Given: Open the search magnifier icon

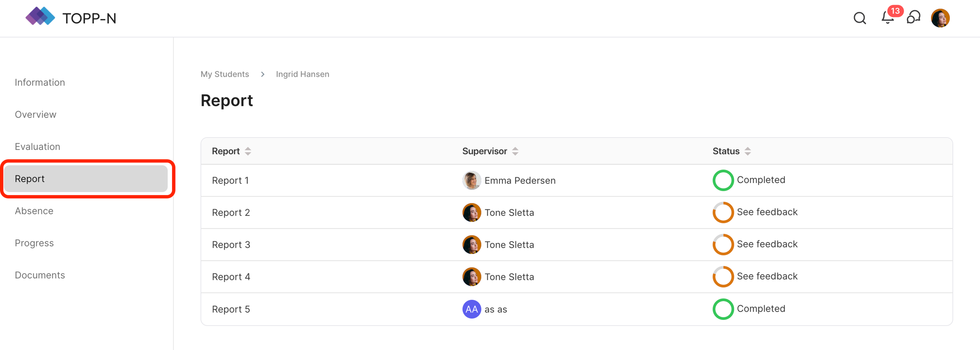Looking at the screenshot, I should (860, 18).
